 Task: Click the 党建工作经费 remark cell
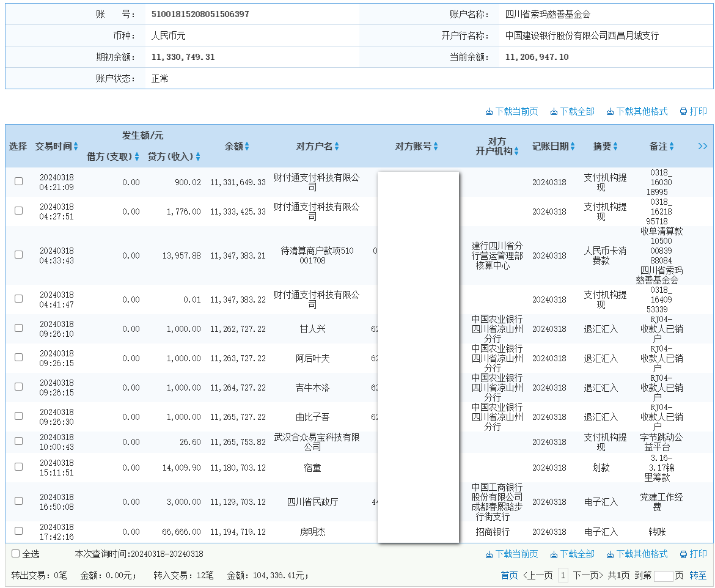pos(661,502)
